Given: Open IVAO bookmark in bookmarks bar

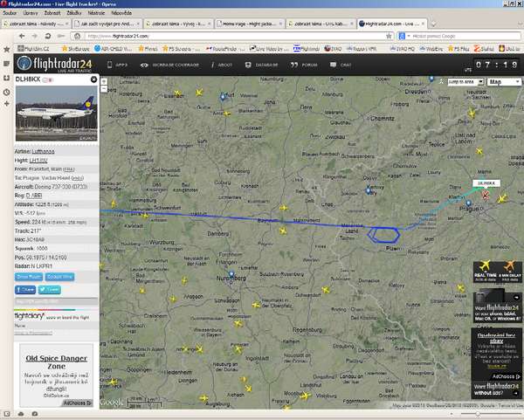Looking at the screenshot, I should coord(333,49).
